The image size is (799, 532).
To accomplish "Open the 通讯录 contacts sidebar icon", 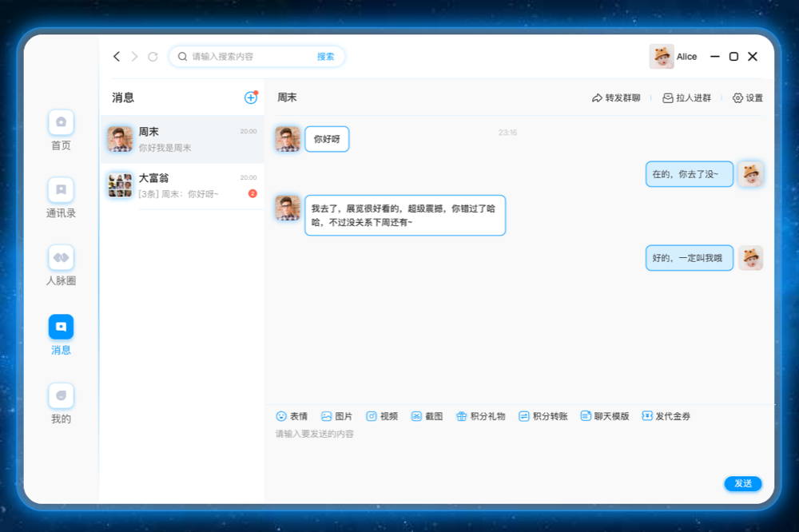I will click(62, 190).
